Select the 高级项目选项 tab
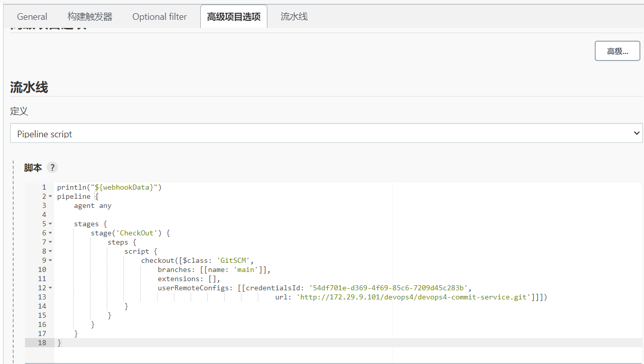The image size is (644, 364). click(234, 17)
